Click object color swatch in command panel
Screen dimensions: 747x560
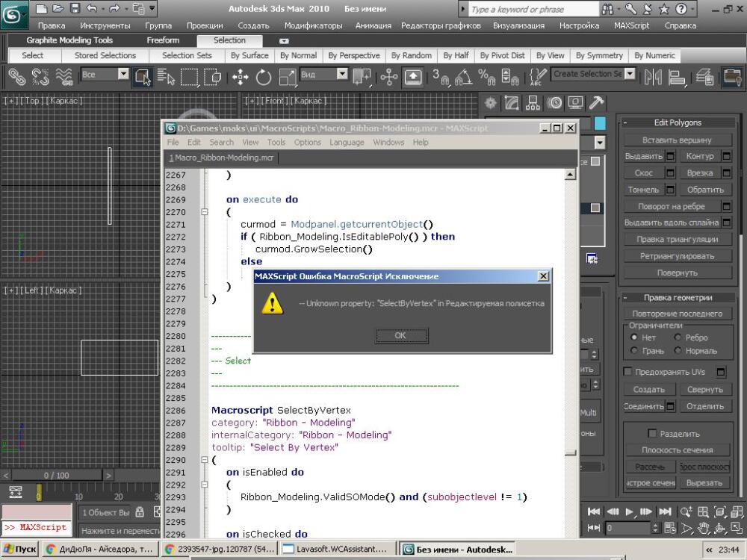[x=601, y=123]
